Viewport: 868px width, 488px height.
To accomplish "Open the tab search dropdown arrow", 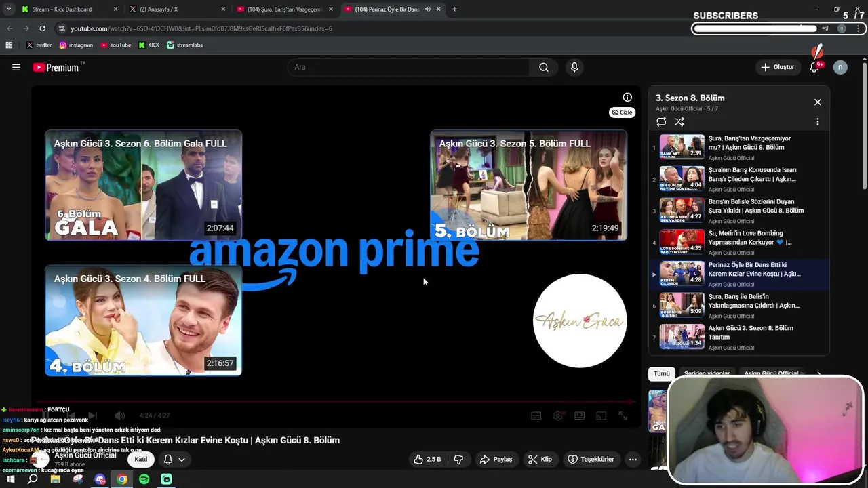I will (x=8, y=9).
